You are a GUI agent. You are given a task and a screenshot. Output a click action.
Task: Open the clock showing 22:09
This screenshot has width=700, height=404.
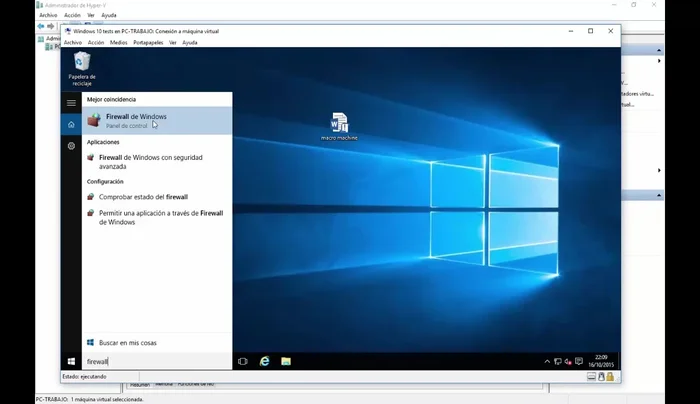pos(601,361)
